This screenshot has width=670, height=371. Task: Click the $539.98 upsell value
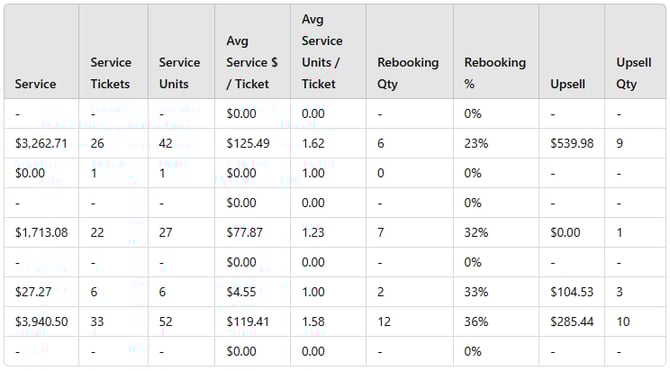tap(572, 143)
